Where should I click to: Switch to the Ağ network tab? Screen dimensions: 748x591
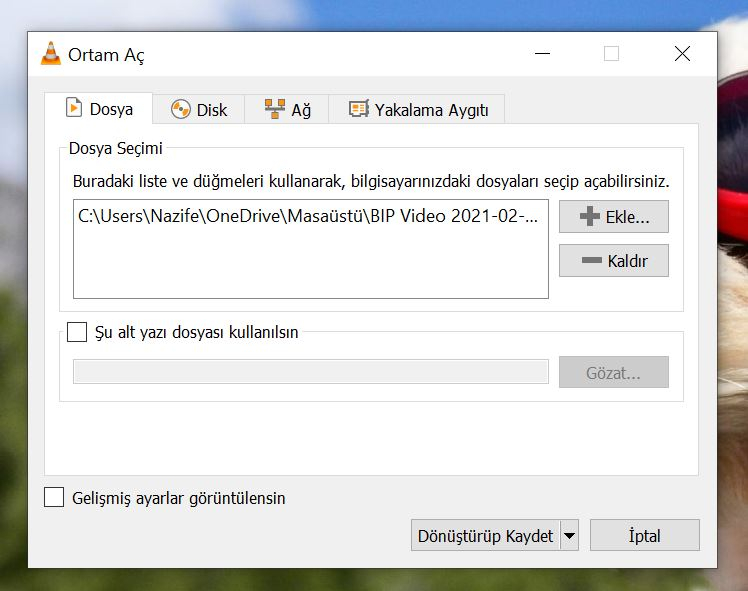287,110
